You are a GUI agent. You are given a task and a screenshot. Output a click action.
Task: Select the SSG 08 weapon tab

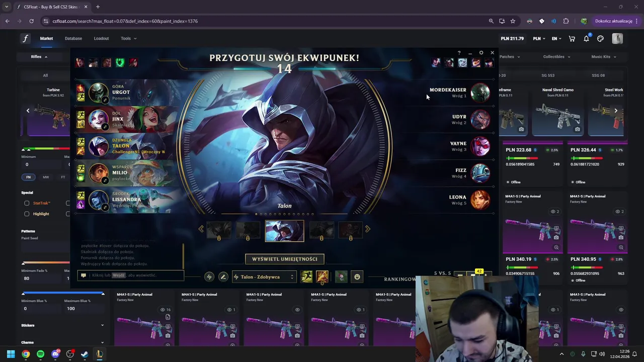[x=598, y=75]
